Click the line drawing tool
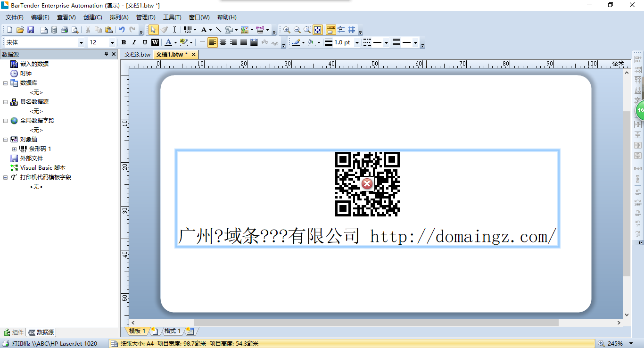Image resolution: width=644 pixels, height=348 pixels. [218, 30]
